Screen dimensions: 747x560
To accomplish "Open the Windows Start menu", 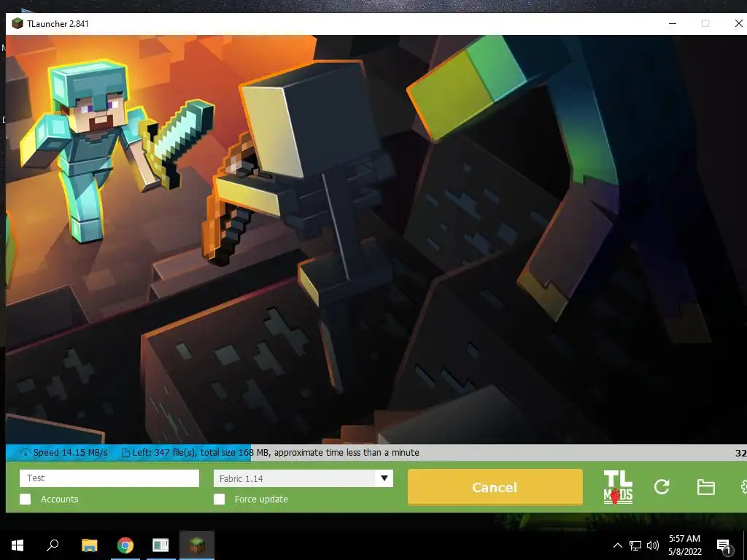I will tap(18, 545).
